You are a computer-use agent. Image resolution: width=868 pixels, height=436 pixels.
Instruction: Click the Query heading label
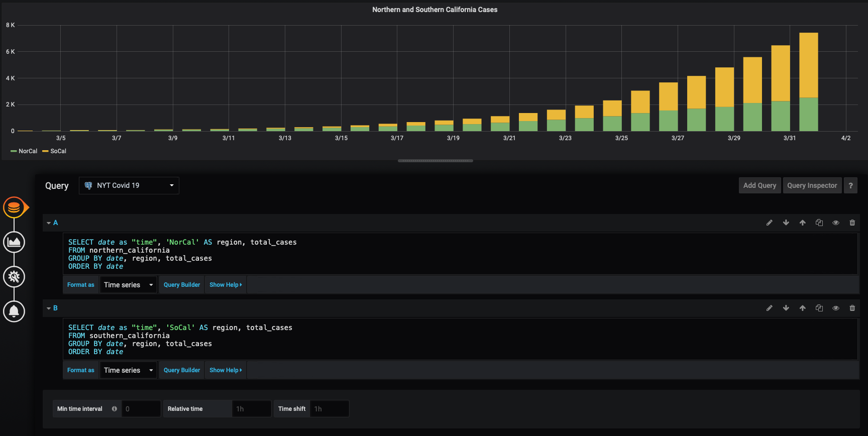57,186
